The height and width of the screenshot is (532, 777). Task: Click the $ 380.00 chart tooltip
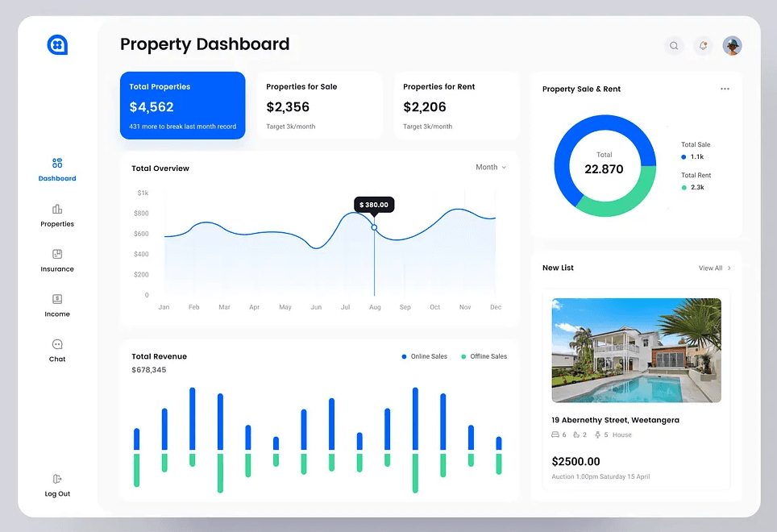(374, 205)
